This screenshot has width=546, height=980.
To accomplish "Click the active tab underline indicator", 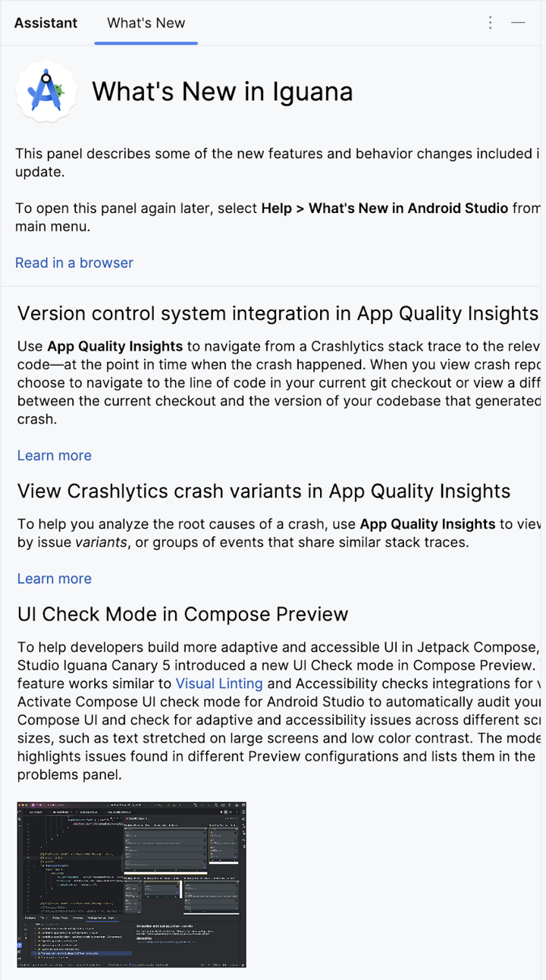I will click(146, 42).
